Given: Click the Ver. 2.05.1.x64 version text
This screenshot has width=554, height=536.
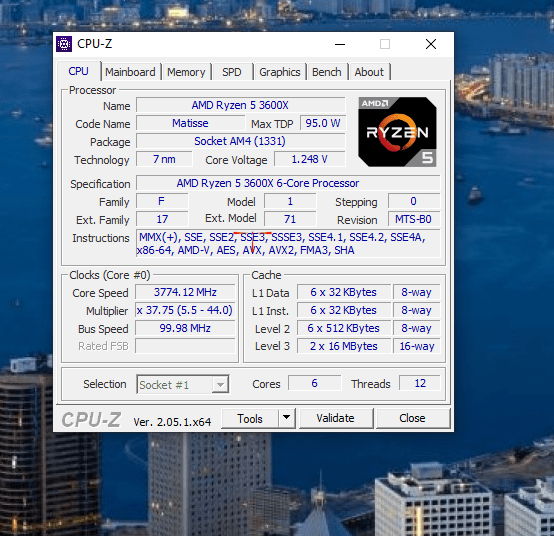Looking at the screenshot, I should [x=172, y=422].
